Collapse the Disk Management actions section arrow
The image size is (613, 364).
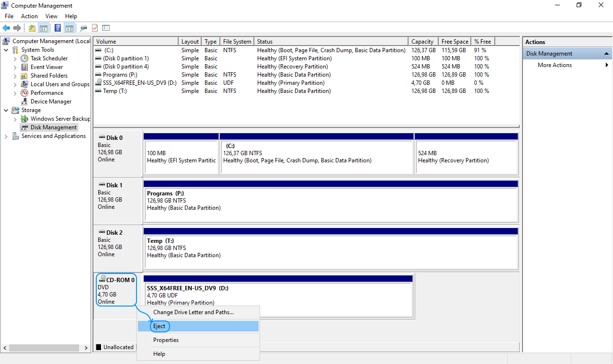607,54
